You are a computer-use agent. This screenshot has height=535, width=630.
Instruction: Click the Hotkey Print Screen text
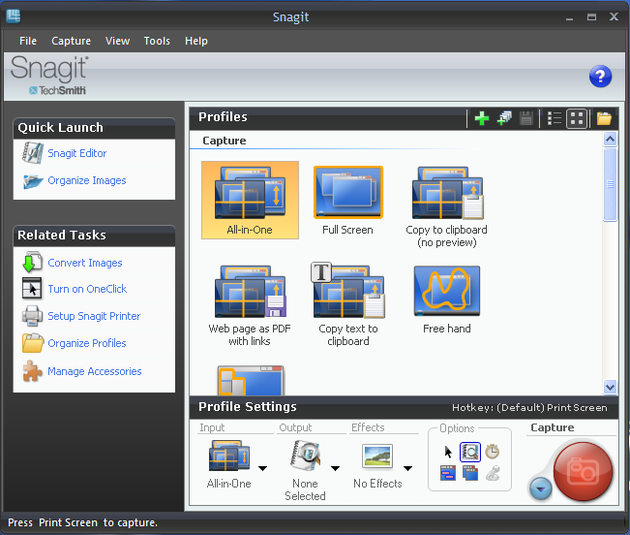click(x=530, y=408)
